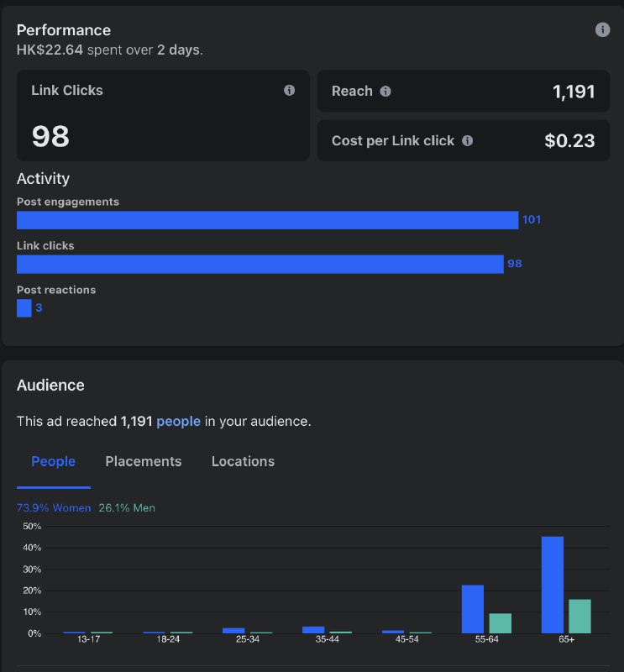Select the People tab
Viewport: 624px width, 672px height.
tap(53, 461)
